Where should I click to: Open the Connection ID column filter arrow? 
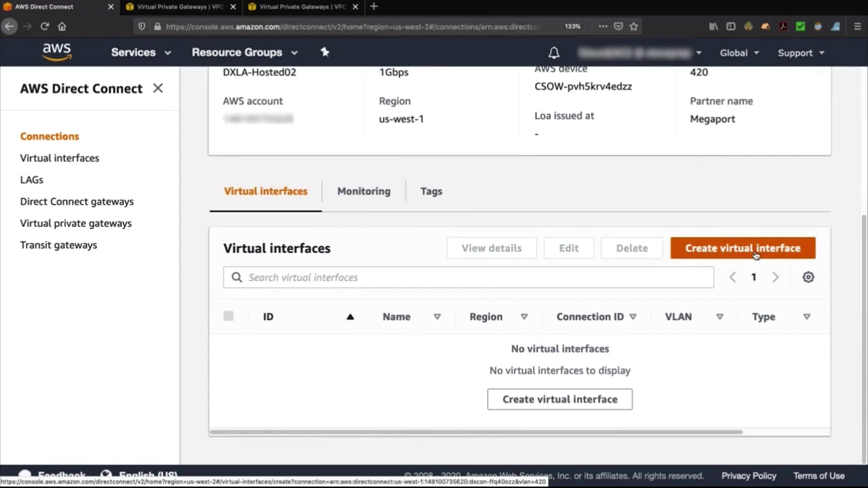coord(633,317)
